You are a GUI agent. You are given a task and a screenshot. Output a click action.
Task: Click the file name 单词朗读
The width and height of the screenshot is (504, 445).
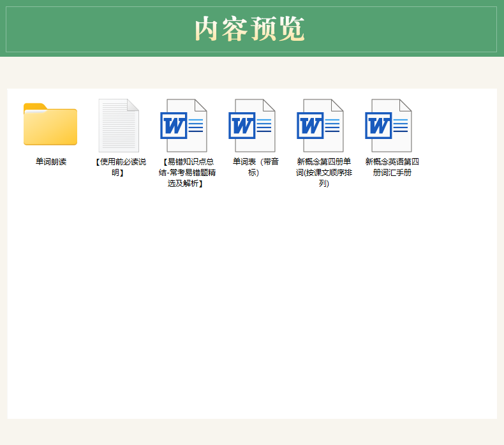[x=51, y=161]
